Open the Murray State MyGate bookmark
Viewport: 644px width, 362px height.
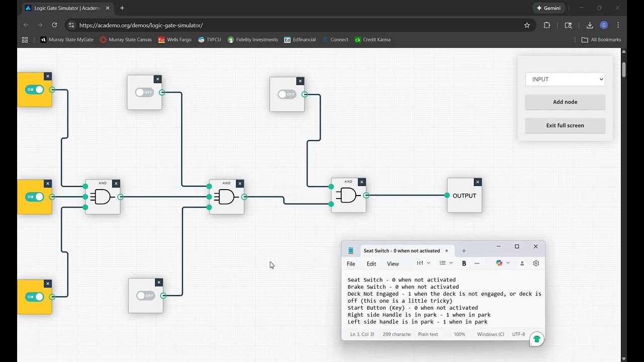(x=67, y=40)
